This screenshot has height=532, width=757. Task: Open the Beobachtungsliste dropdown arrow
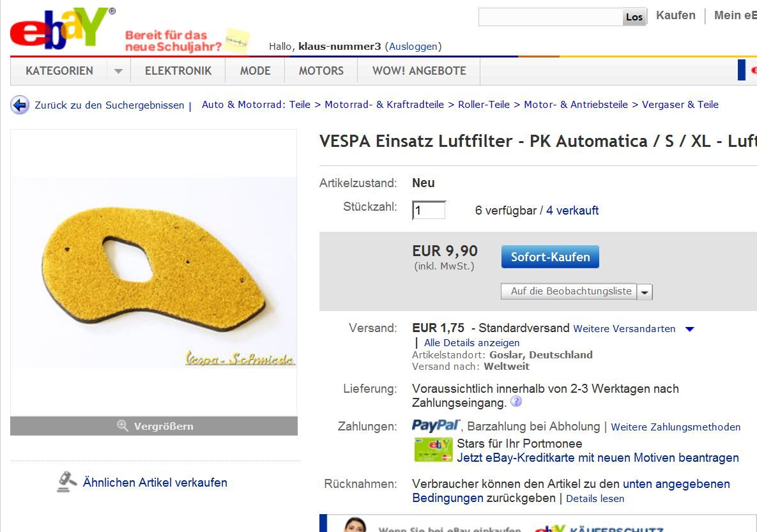[645, 292]
